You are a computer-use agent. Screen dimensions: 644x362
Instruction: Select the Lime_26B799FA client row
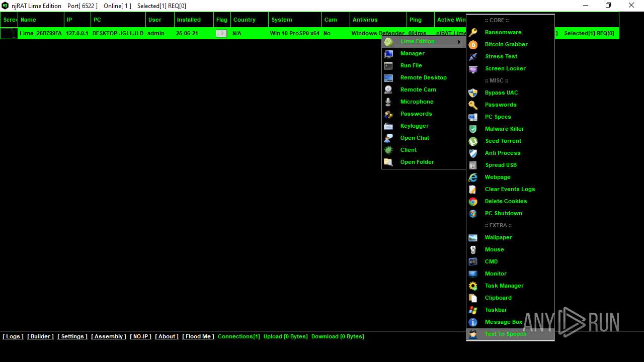coord(309,33)
